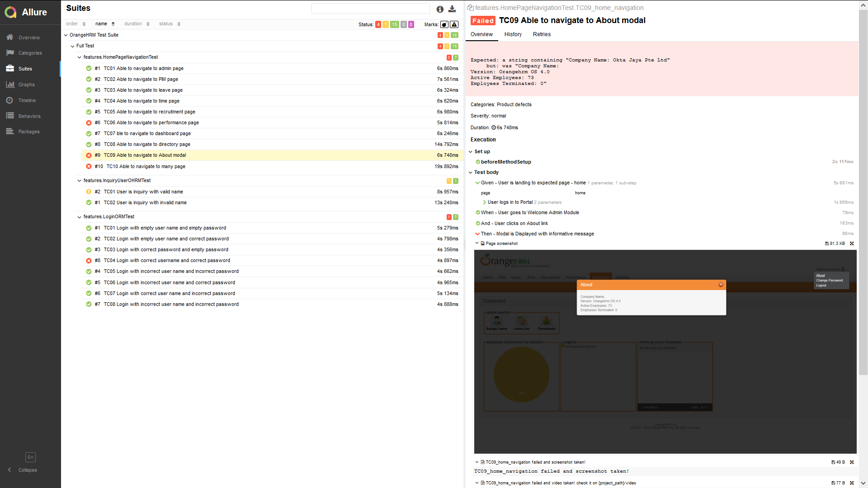Expand 'User logs in to Portal' sub-step
This screenshot has width=868, height=488.
(x=485, y=202)
